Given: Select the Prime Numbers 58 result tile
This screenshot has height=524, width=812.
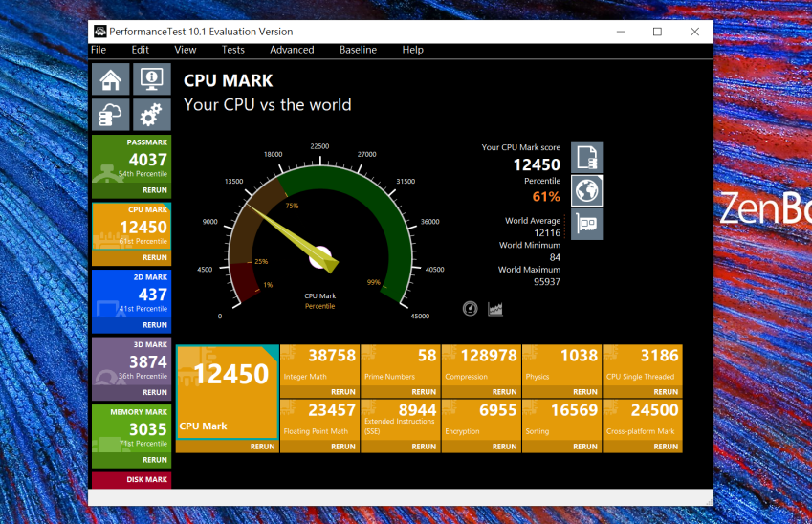Looking at the screenshot, I should point(401,365).
